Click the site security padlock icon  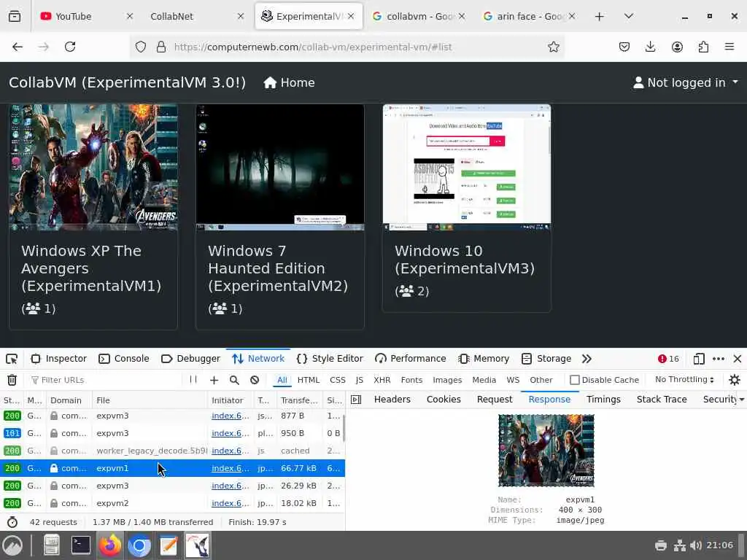coord(161,47)
